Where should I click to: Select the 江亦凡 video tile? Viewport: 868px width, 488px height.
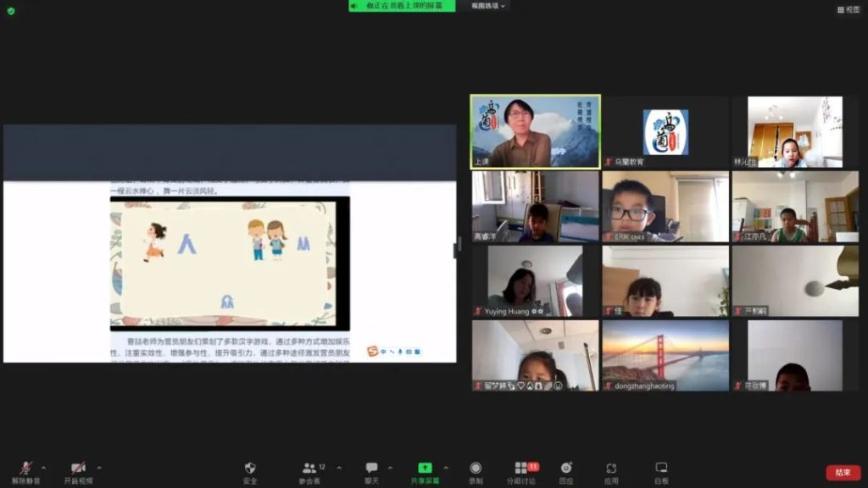[795, 207]
